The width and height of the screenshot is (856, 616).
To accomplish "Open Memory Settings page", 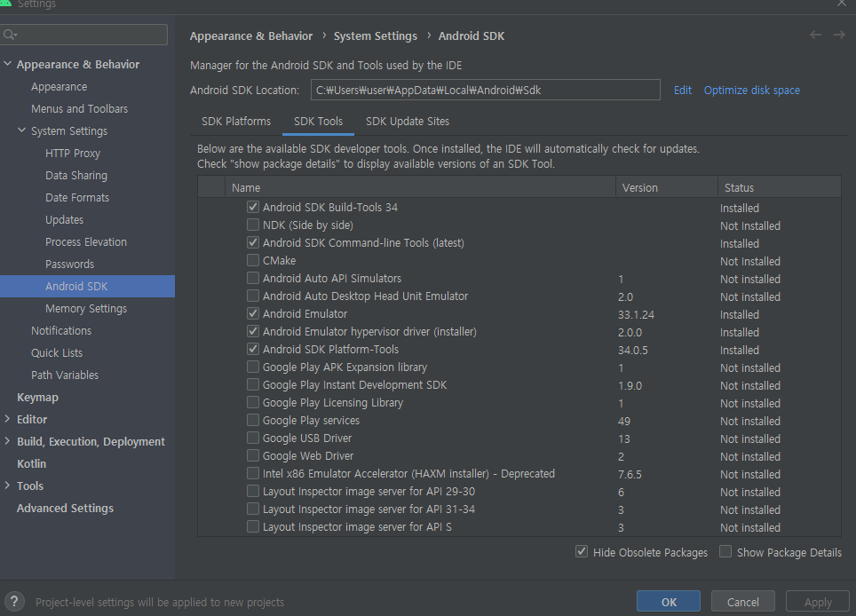I will click(x=86, y=308).
